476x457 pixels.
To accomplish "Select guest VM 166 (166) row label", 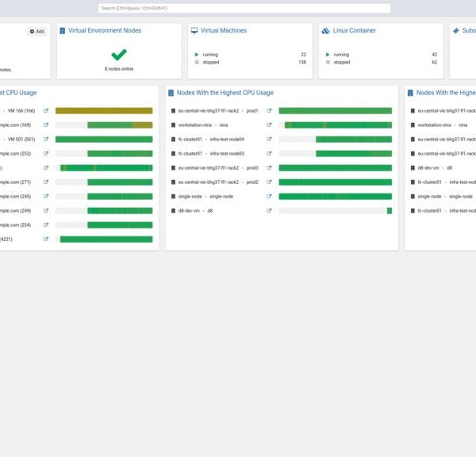I will (21, 111).
